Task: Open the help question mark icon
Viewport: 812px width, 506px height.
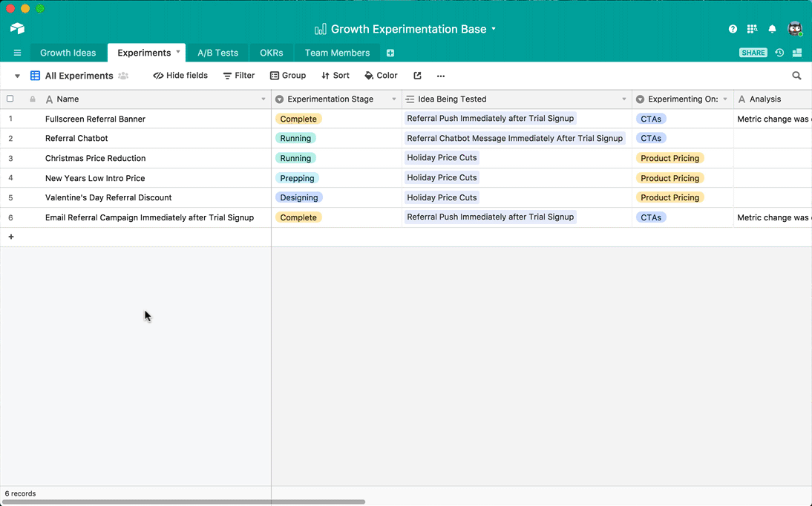Action: pyautogui.click(x=733, y=29)
